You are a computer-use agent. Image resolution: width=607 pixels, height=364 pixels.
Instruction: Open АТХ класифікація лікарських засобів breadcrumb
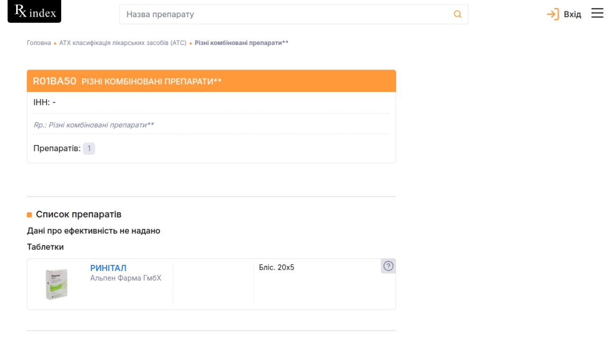point(123,43)
